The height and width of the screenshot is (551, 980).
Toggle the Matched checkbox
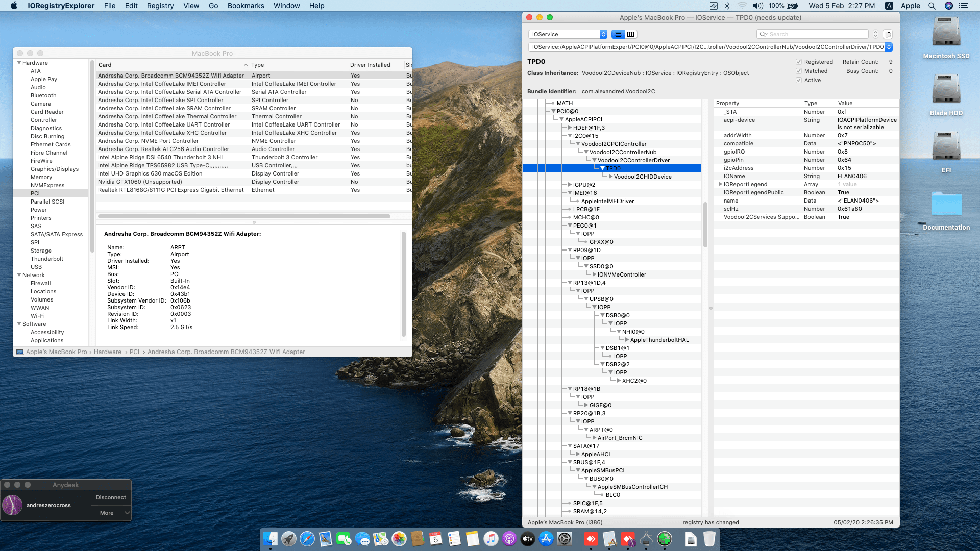[799, 71]
